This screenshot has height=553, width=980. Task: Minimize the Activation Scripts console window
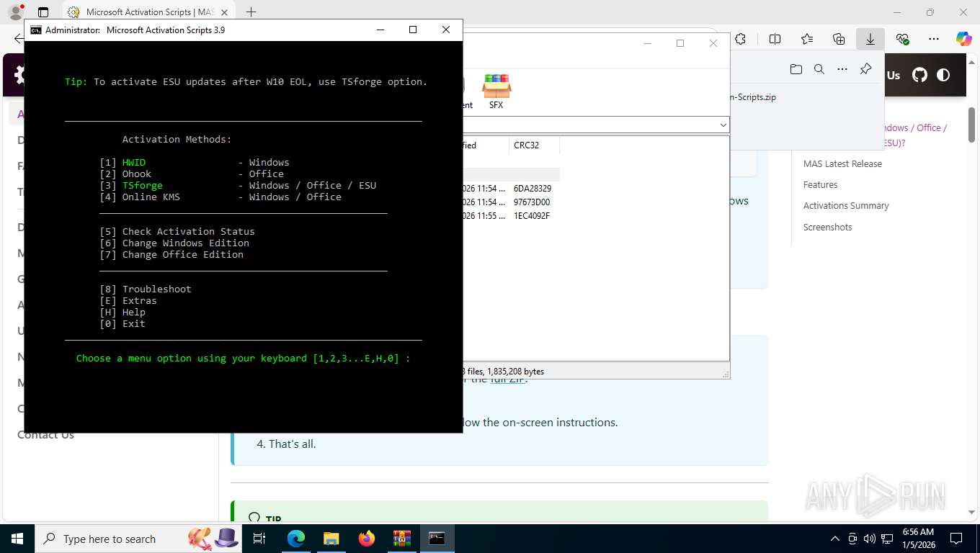pos(380,30)
